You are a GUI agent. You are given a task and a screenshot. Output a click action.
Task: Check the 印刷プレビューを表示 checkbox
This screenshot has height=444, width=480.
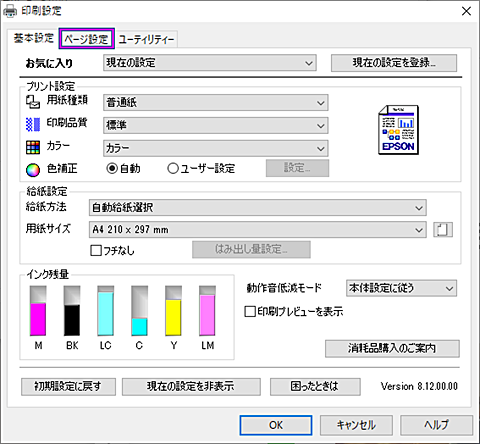[250, 312]
